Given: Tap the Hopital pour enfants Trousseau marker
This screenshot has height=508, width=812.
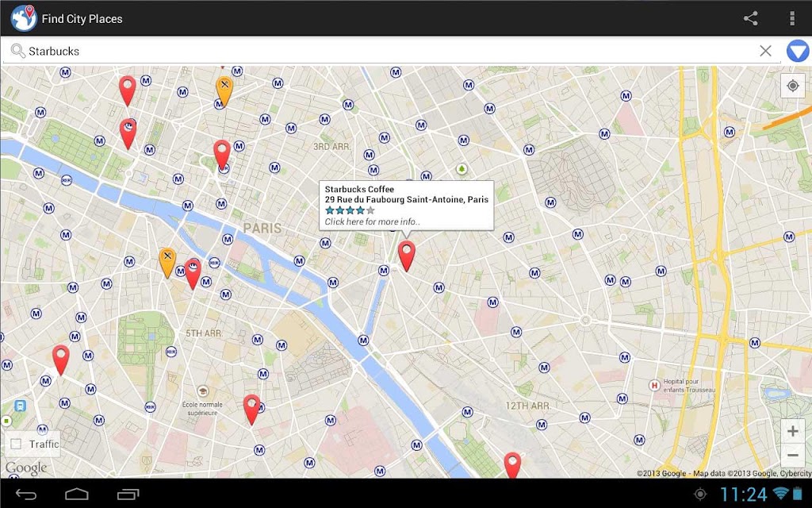Looking at the screenshot, I should pyautogui.click(x=654, y=385).
